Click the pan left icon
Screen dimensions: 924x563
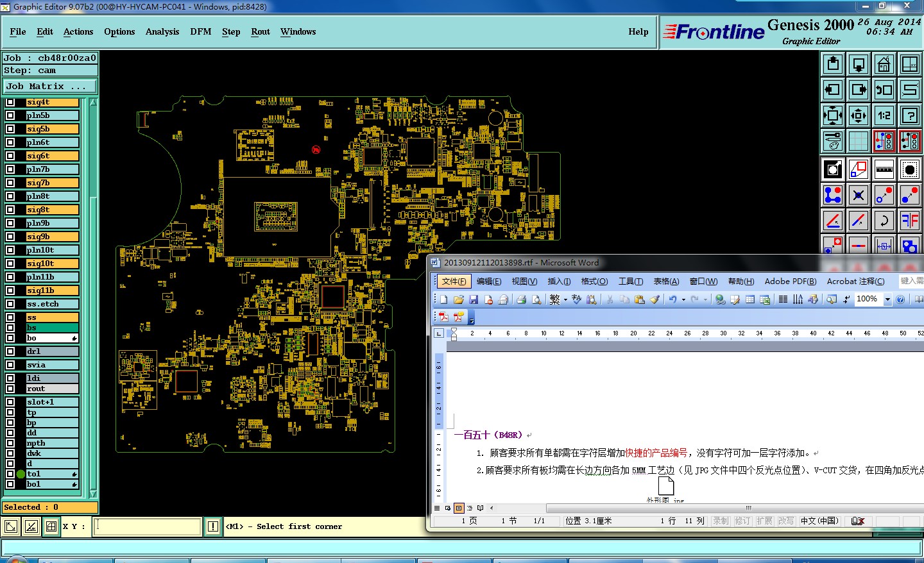point(833,90)
